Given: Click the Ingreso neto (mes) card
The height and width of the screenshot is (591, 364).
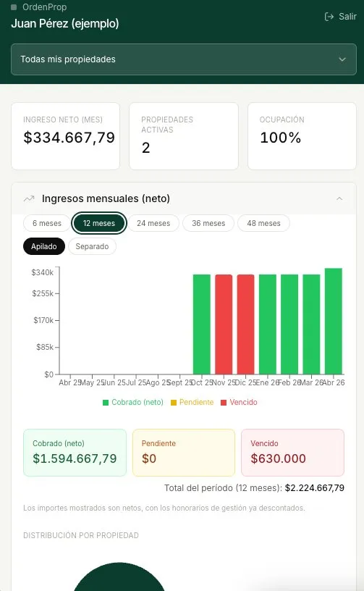Looking at the screenshot, I should click(66, 136).
